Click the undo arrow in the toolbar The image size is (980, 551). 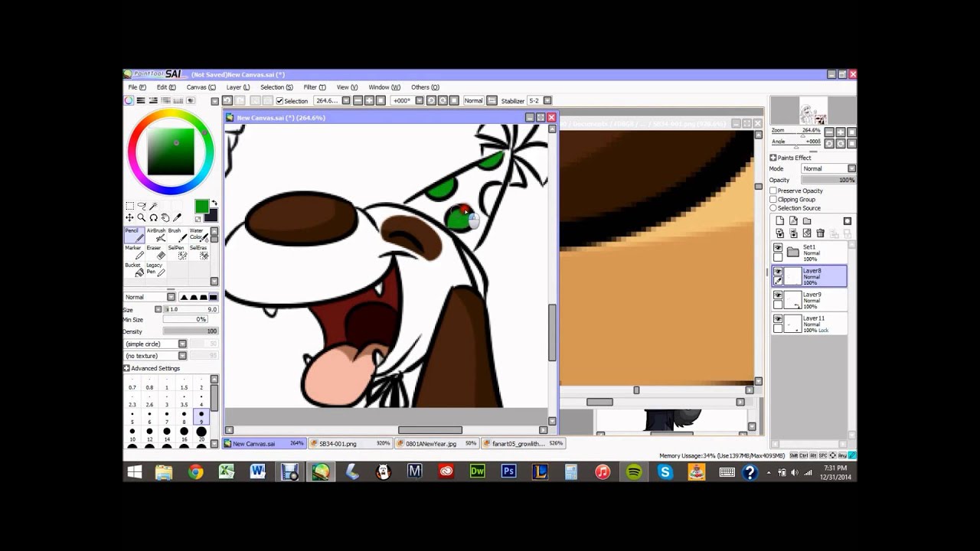pyautogui.click(x=227, y=100)
